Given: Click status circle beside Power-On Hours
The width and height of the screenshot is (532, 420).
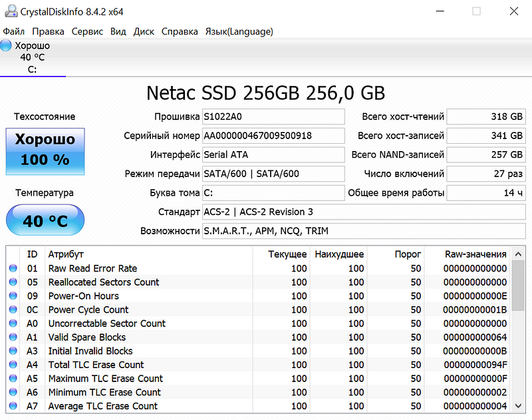Looking at the screenshot, I should (x=13, y=296).
